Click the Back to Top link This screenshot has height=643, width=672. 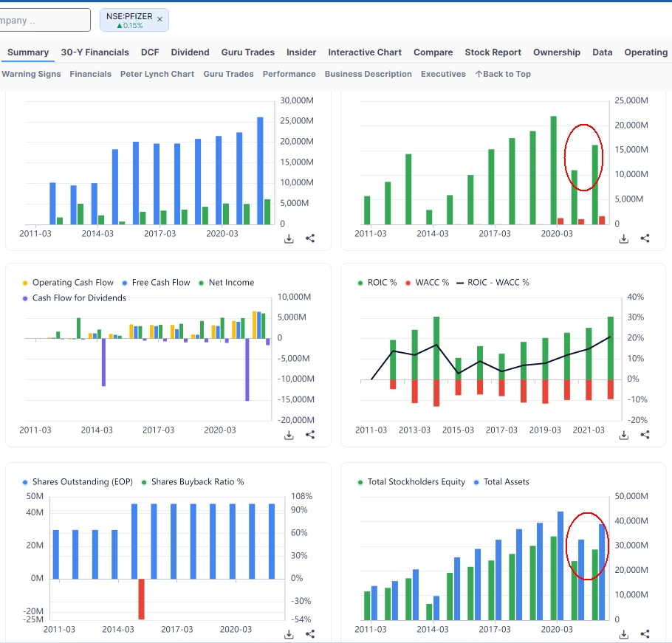pyautogui.click(x=503, y=74)
